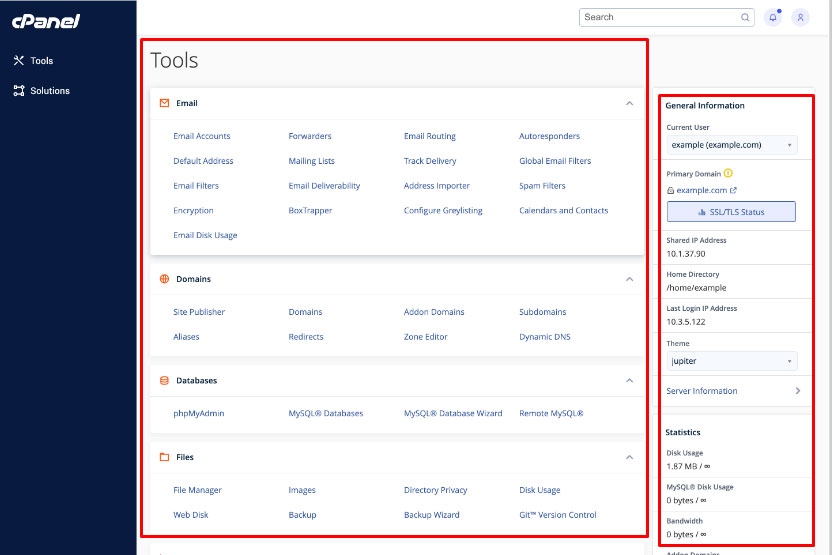Click the magnifier icon in search box
Screen dimensions: 832x555
745,18
